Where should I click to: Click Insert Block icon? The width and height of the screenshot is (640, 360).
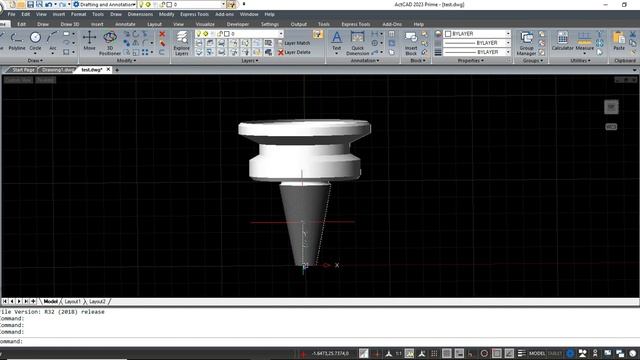click(x=411, y=43)
